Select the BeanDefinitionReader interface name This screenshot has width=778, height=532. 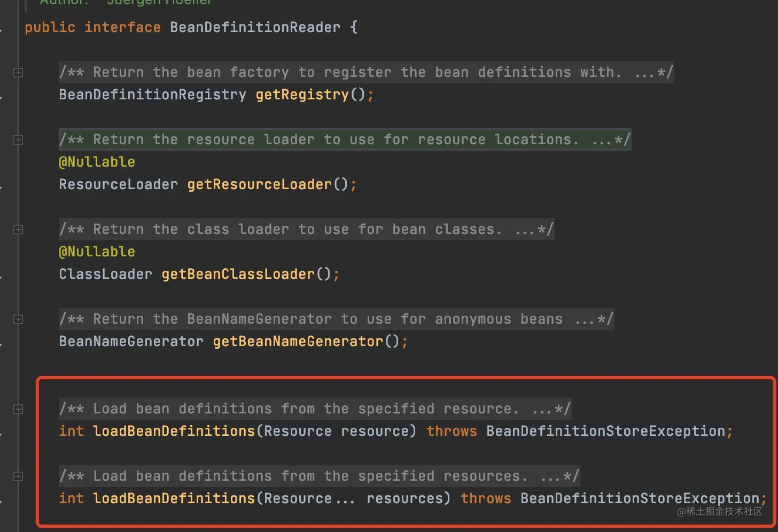coord(255,27)
